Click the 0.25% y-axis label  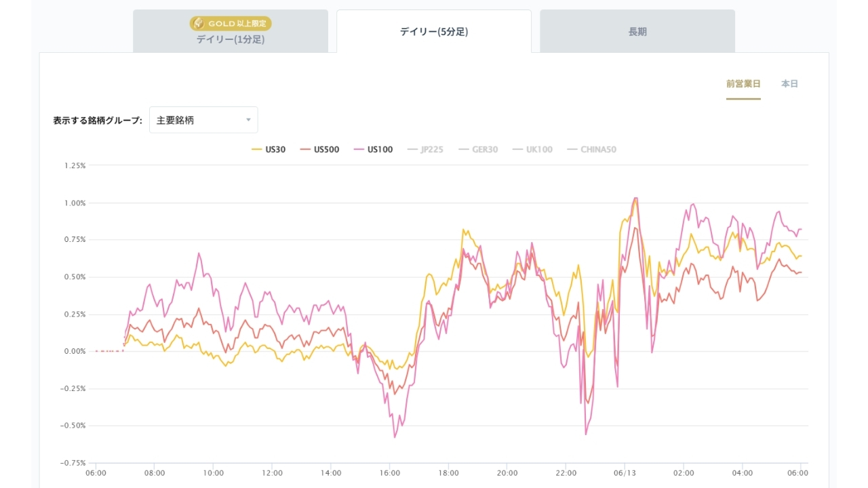pyautogui.click(x=75, y=314)
